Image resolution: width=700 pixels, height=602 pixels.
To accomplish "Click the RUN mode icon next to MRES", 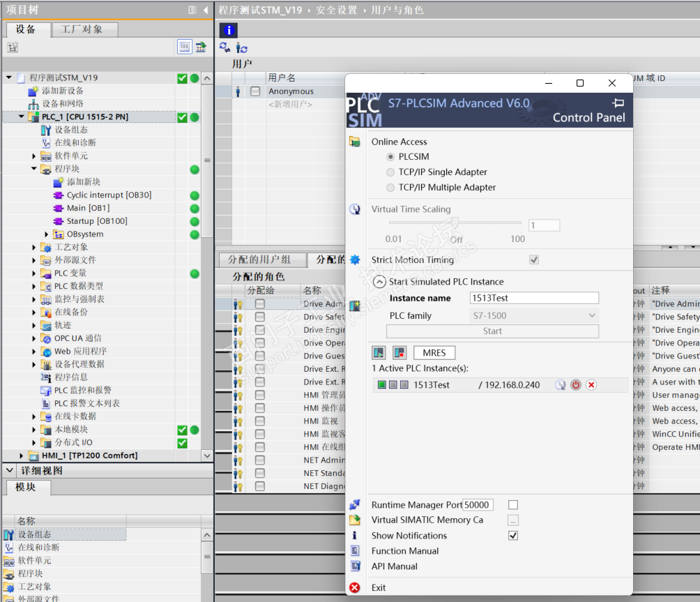I will point(379,353).
